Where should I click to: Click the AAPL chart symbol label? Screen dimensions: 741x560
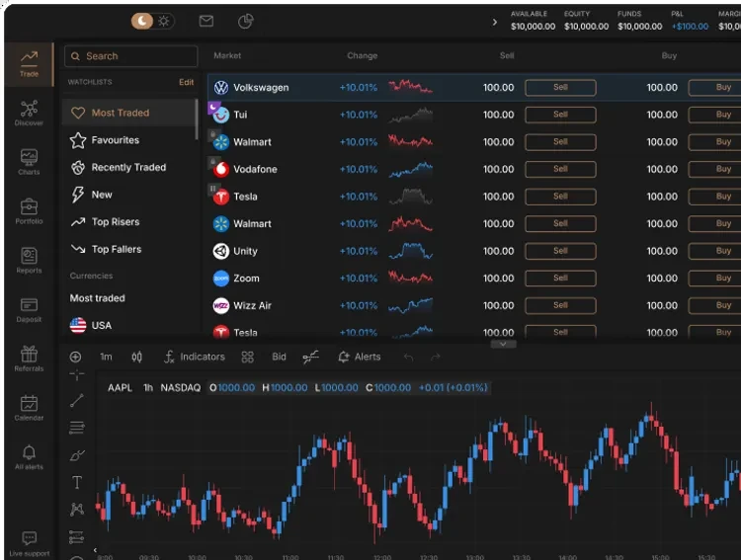click(120, 388)
